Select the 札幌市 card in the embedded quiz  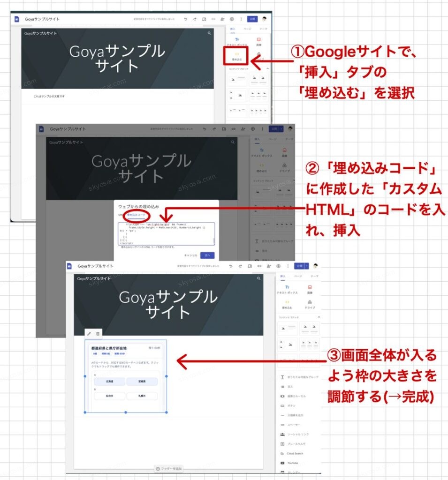point(142,396)
